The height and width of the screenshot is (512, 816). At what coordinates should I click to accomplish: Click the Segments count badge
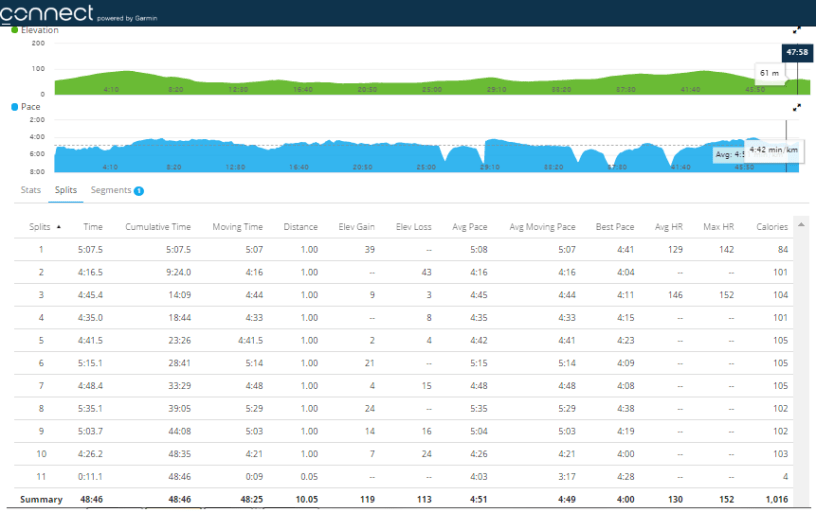(139, 190)
